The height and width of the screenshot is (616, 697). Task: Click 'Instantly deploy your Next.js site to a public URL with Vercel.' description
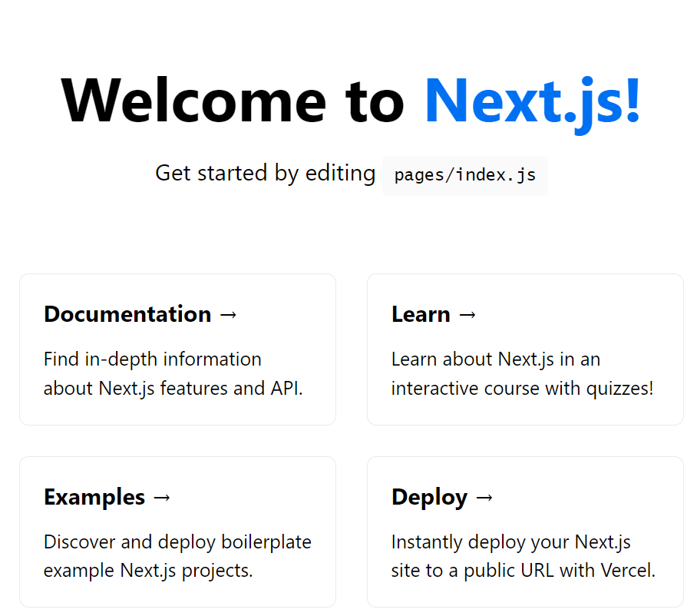tap(524, 556)
